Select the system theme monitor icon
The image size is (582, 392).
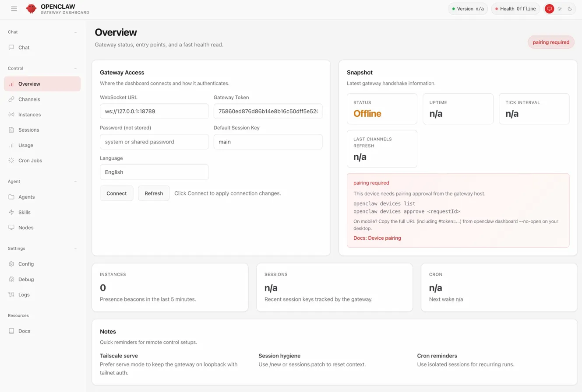click(549, 9)
